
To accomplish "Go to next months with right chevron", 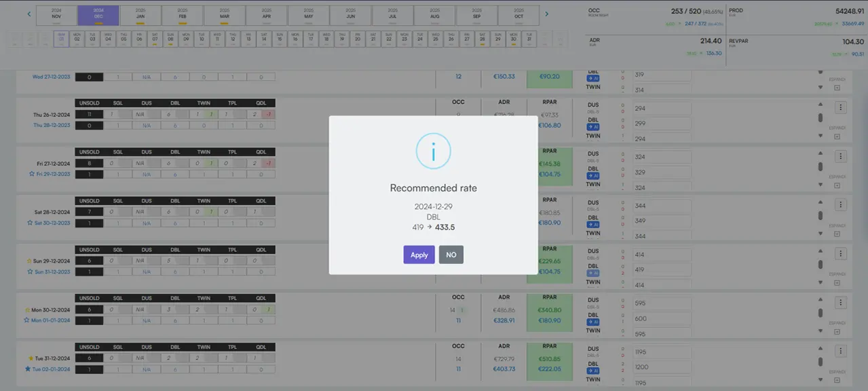I will (547, 14).
